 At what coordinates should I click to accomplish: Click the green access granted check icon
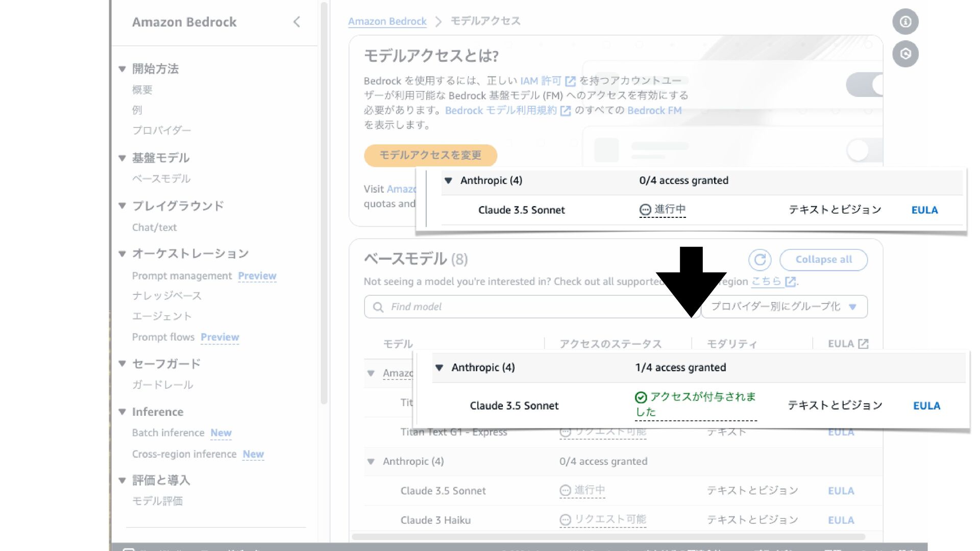[x=641, y=397]
